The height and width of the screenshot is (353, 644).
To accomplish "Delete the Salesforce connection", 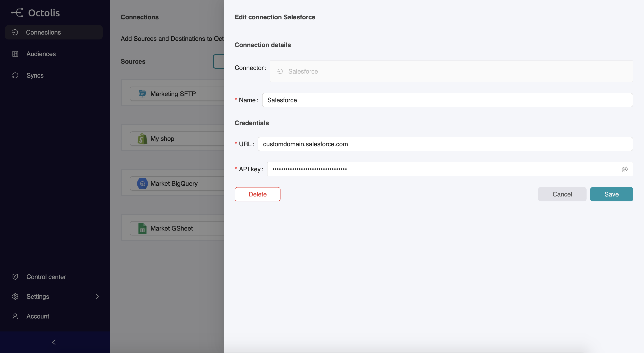I will pyautogui.click(x=258, y=194).
